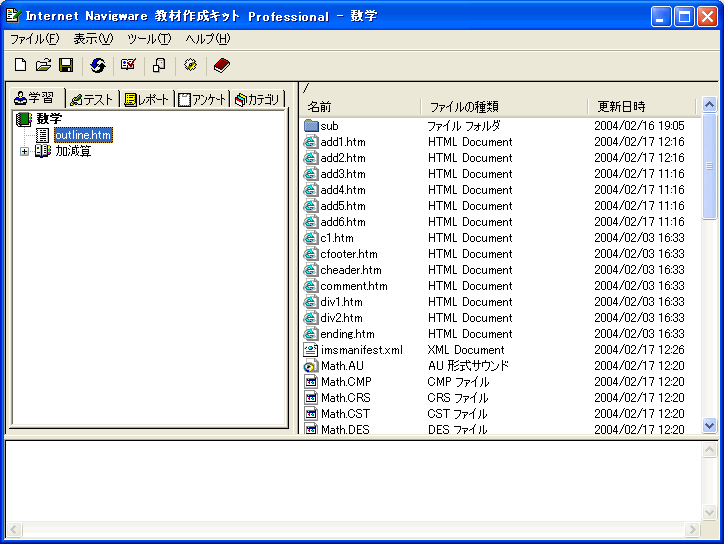Click the Save floppy disk icon
This screenshot has height=544, width=724.
click(66, 65)
